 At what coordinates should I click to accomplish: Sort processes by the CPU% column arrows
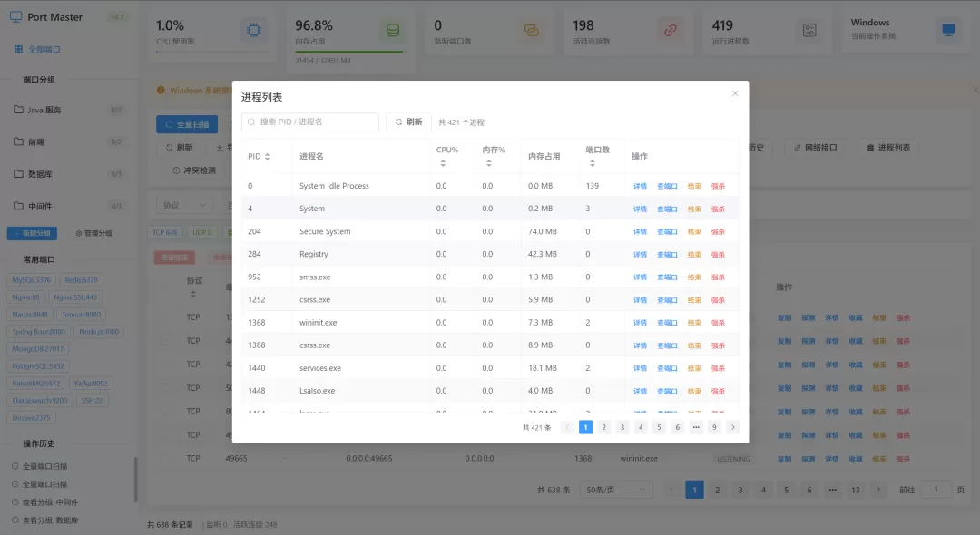click(x=443, y=163)
